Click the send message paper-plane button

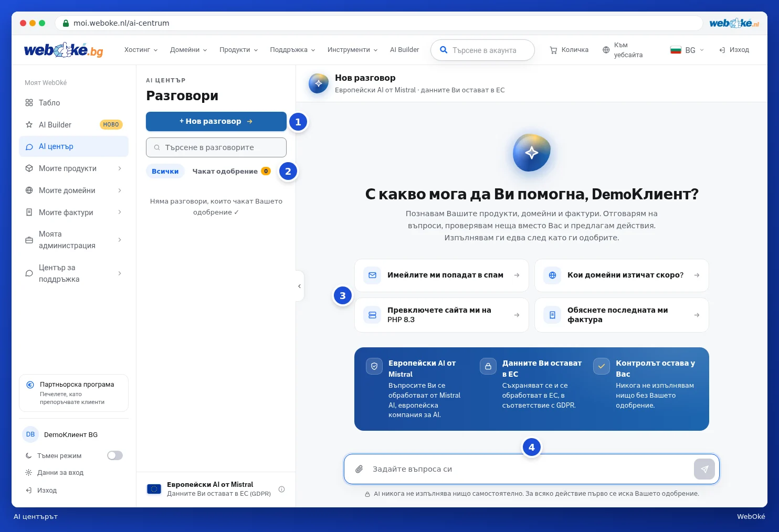pyautogui.click(x=704, y=469)
